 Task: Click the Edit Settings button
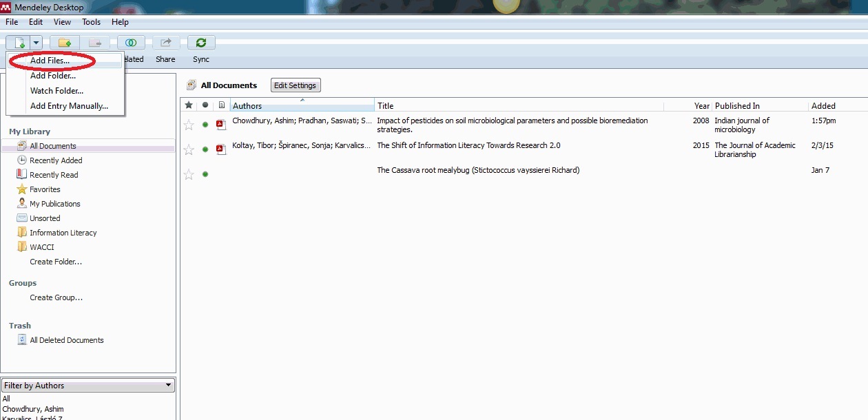pyautogui.click(x=295, y=85)
